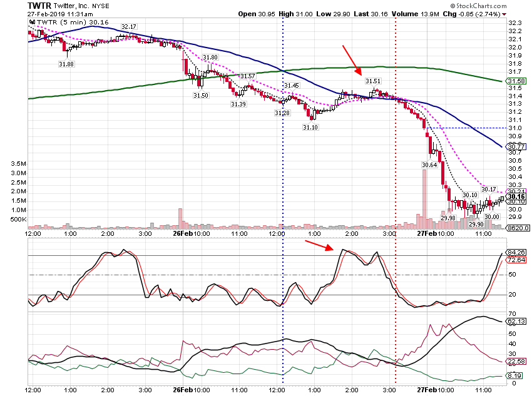Open the StockCharts.com credit text
Image resolution: width=532 pixels, height=396 pixels.
click(478, 6)
